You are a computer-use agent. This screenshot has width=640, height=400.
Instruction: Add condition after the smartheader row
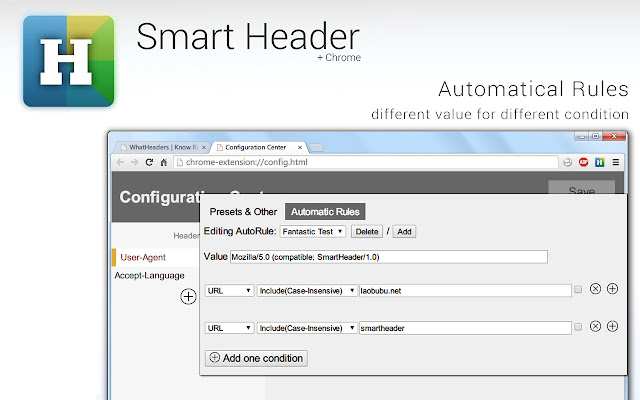click(612, 326)
